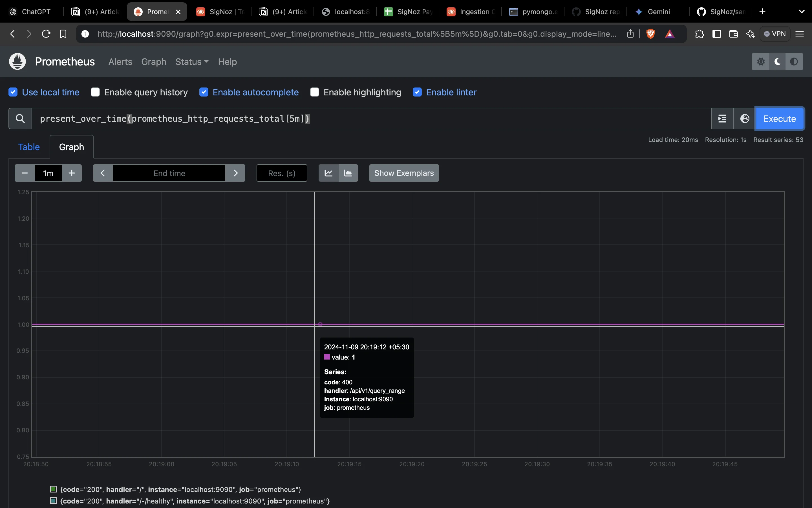Switch to the SignOz Pay browser tab
The image size is (812, 508).
pyautogui.click(x=408, y=12)
